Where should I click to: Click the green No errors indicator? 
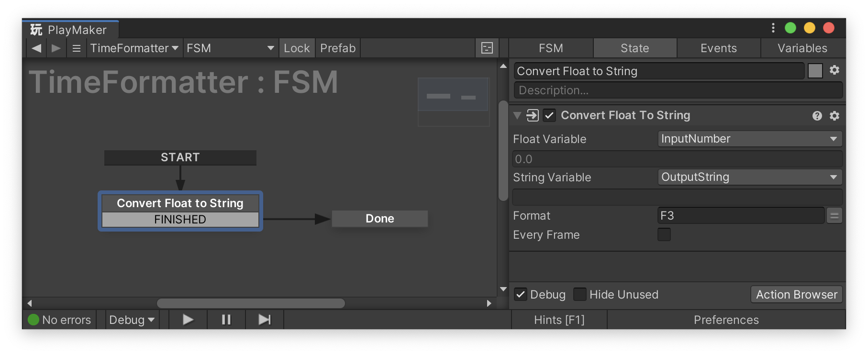pyautogui.click(x=33, y=320)
